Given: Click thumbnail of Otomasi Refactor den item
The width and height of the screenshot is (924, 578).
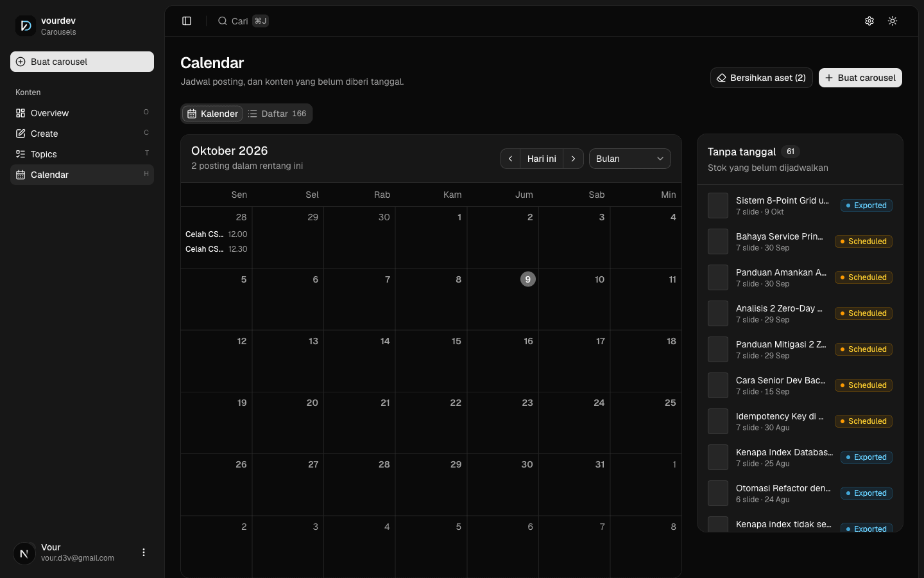Looking at the screenshot, I should pyautogui.click(x=718, y=493).
